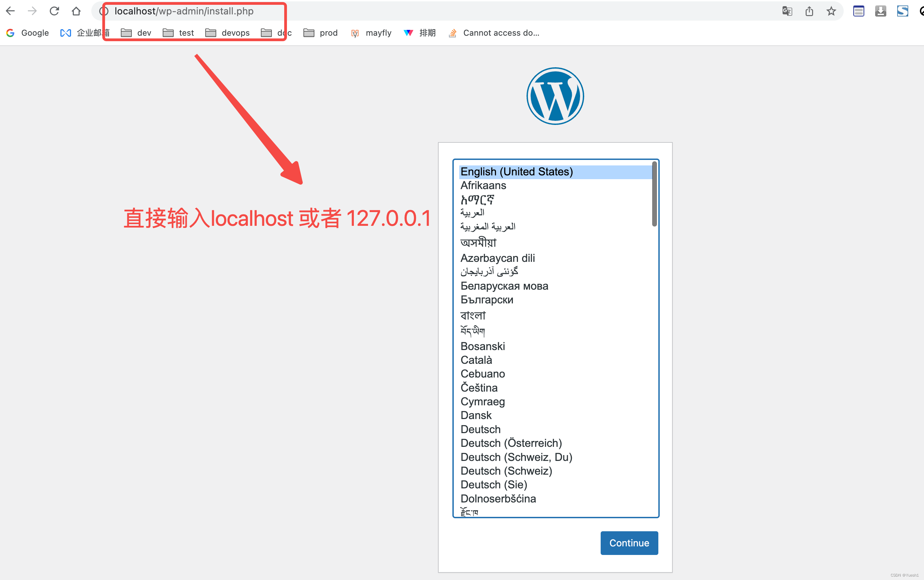
Task: Open the 'Cannot access do...' bookmark
Action: [494, 33]
